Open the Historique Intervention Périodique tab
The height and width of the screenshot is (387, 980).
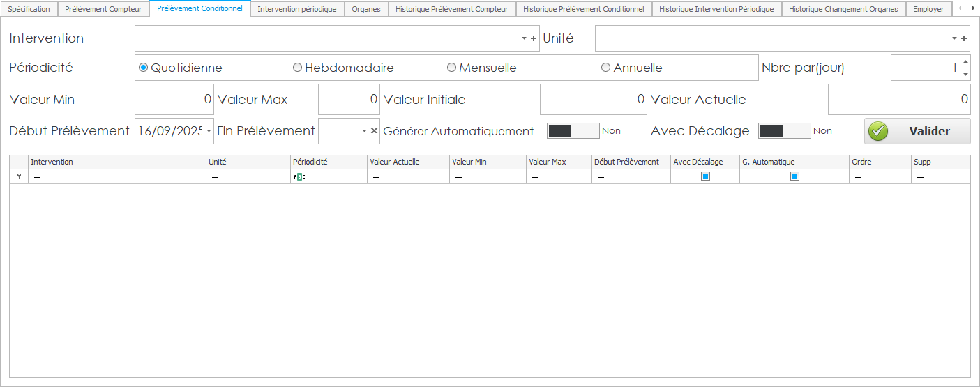[x=716, y=9]
